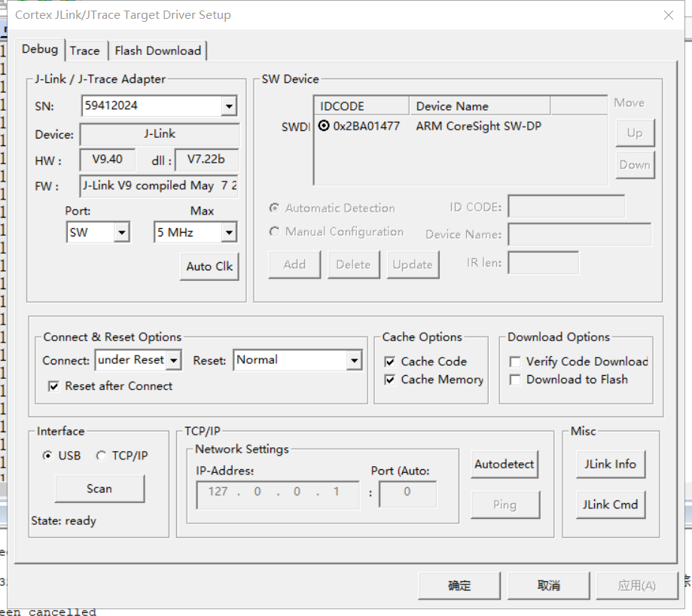Click the 应用(A) apply button
692x616 pixels.
637,586
